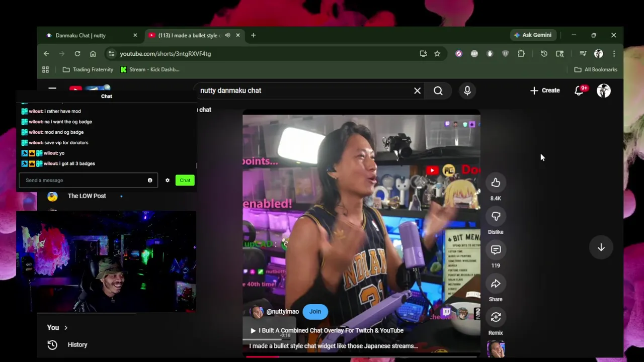Install app icon in address bar
The width and height of the screenshot is (644, 362).
[x=423, y=53]
